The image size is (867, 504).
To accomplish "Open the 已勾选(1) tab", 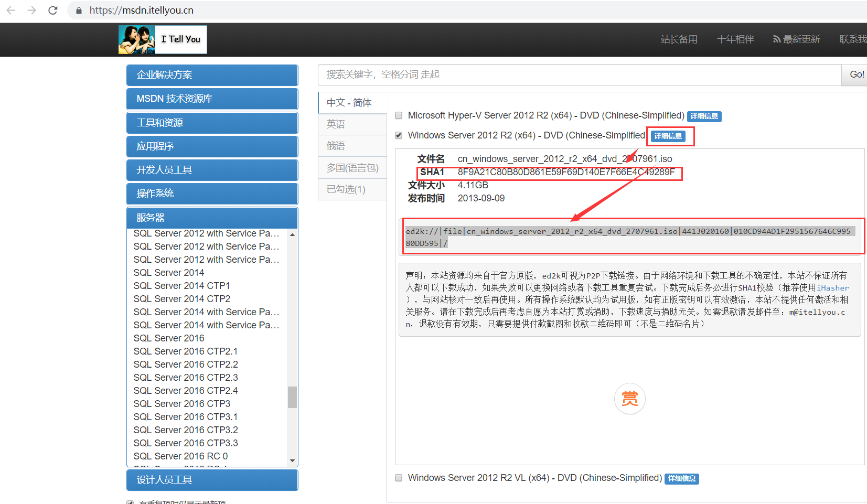I will point(352,189).
